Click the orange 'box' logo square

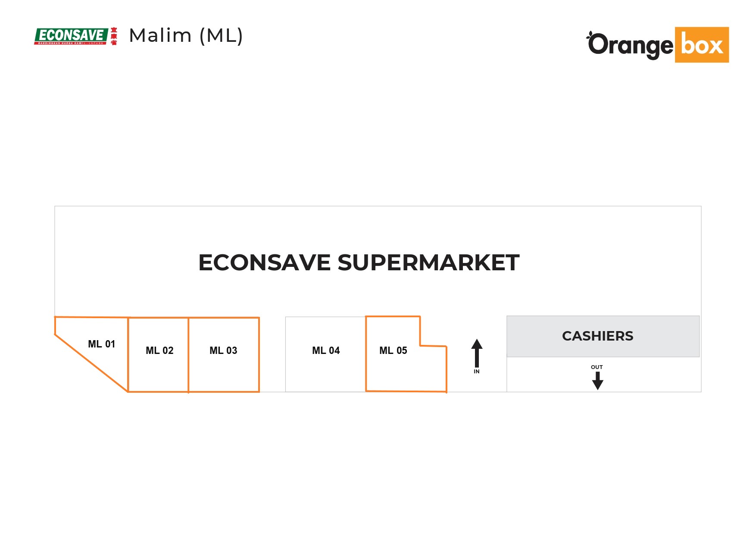click(702, 45)
